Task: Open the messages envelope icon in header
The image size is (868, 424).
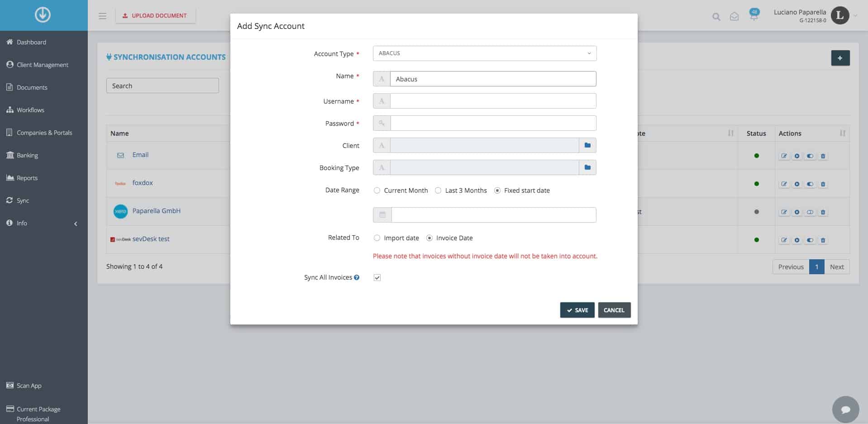Action: pos(734,17)
